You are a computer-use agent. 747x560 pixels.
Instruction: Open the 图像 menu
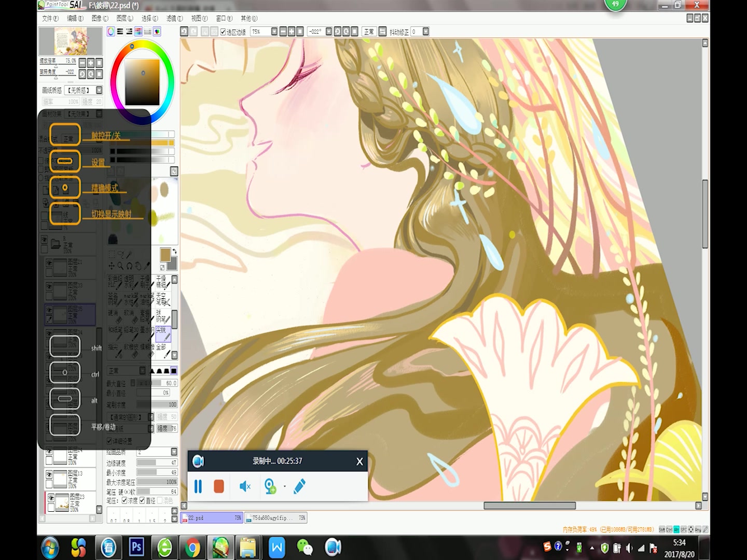pyautogui.click(x=100, y=18)
